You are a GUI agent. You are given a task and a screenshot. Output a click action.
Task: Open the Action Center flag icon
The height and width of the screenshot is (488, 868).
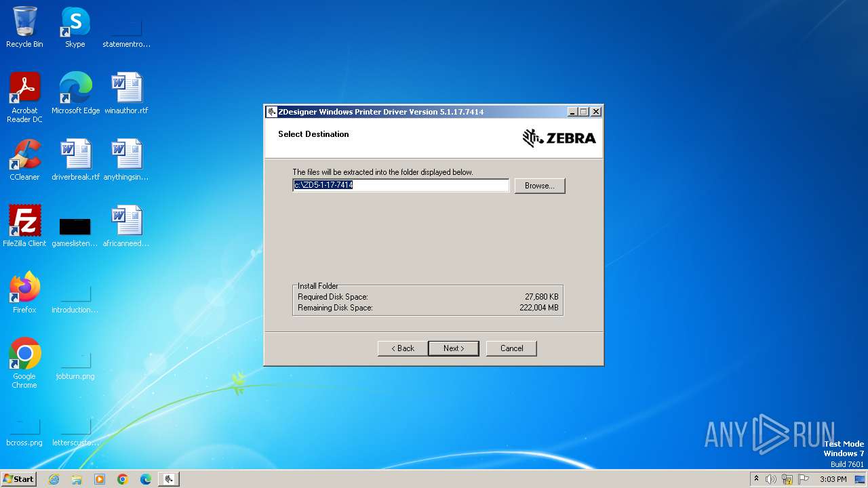pos(804,479)
